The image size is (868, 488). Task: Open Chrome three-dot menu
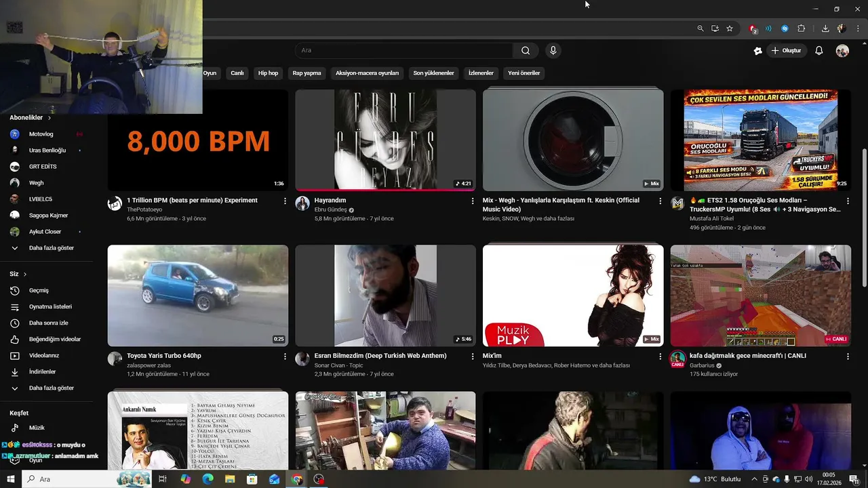point(857,28)
